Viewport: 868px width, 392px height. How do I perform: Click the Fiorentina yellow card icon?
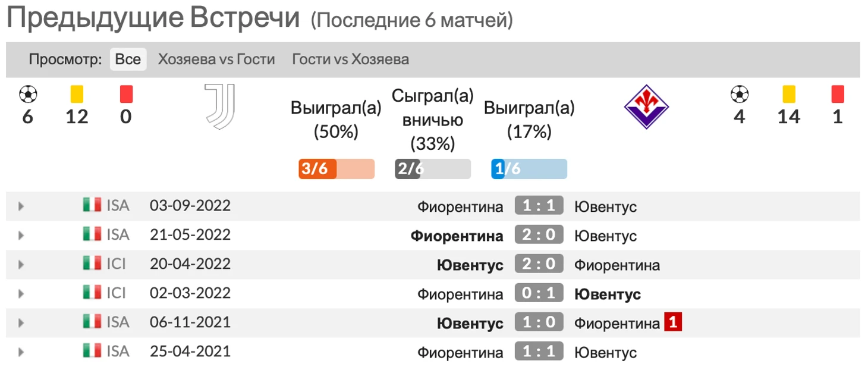pos(789,94)
